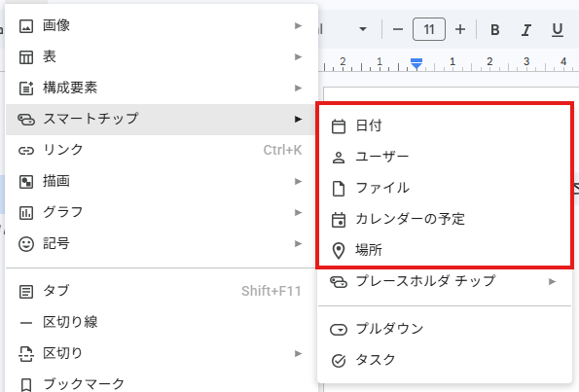Image resolution: width=579 pixels, height=392 pixels.
Task: Click the ブックマーク bookmark icon
Action: (26, 385)
